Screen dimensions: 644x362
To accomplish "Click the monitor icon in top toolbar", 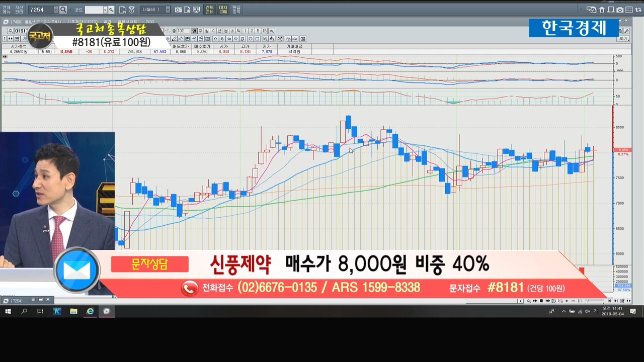I will tap(196, 10).
